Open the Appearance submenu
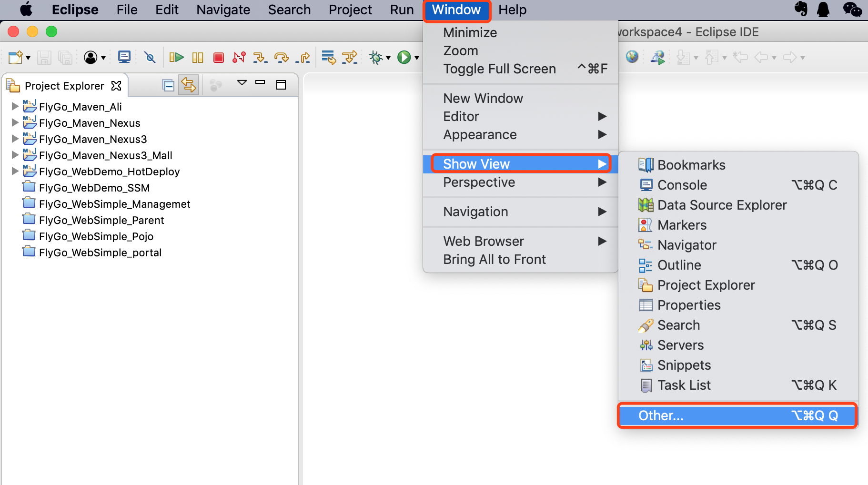The height and width of the screenshot is (485, 868). click(x=521, y=134)
